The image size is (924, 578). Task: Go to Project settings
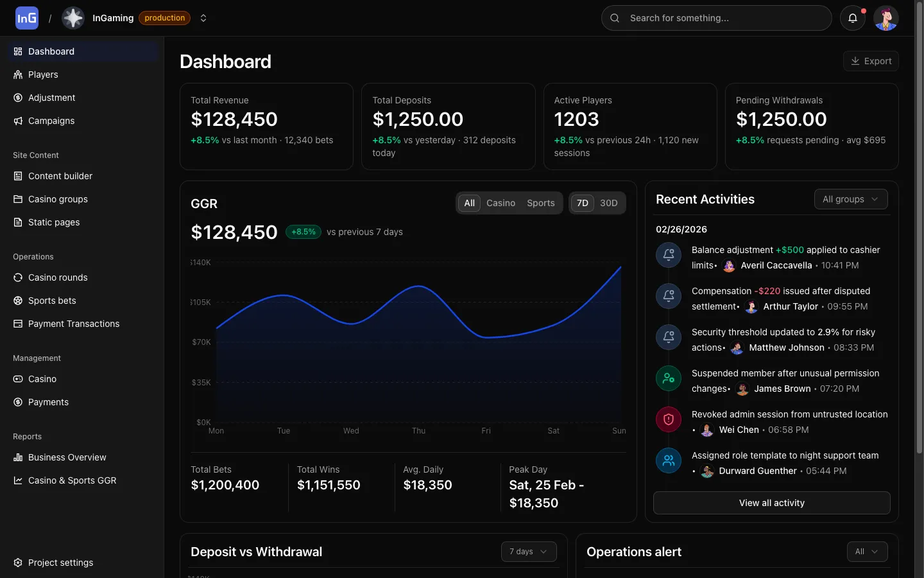point(60,563)
